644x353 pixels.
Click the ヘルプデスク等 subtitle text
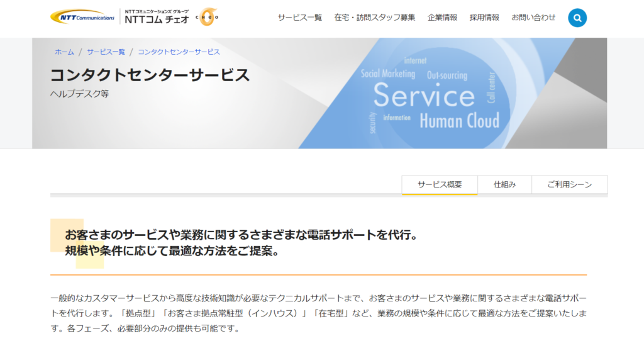pos(79,94)
